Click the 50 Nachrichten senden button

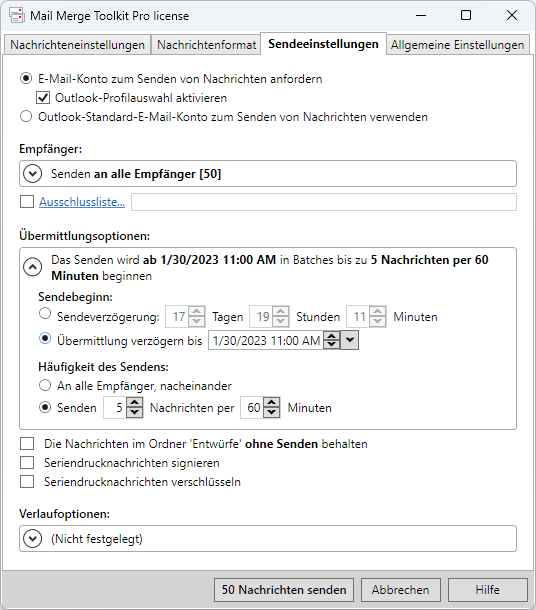[284, 590]
